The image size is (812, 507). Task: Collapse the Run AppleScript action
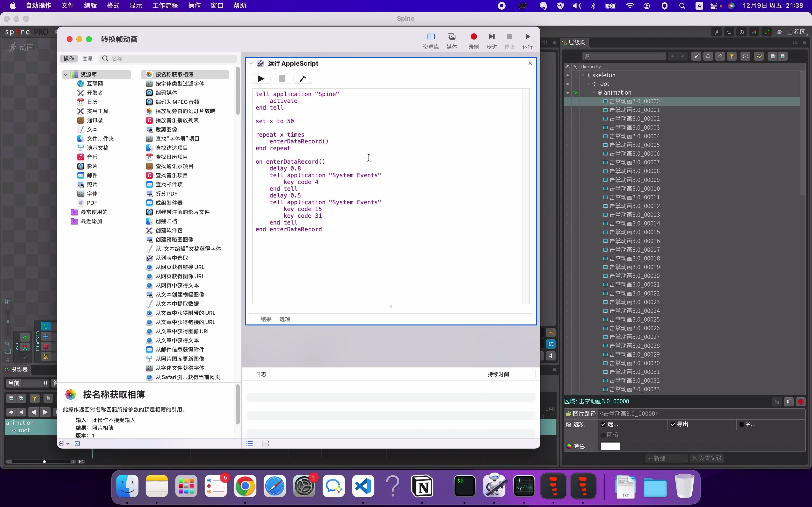[251, 63]
